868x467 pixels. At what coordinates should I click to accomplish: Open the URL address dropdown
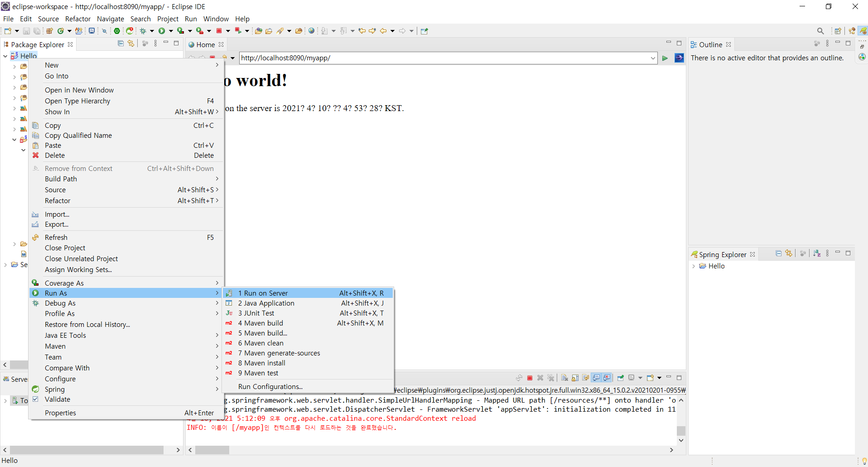click(653, 58)
